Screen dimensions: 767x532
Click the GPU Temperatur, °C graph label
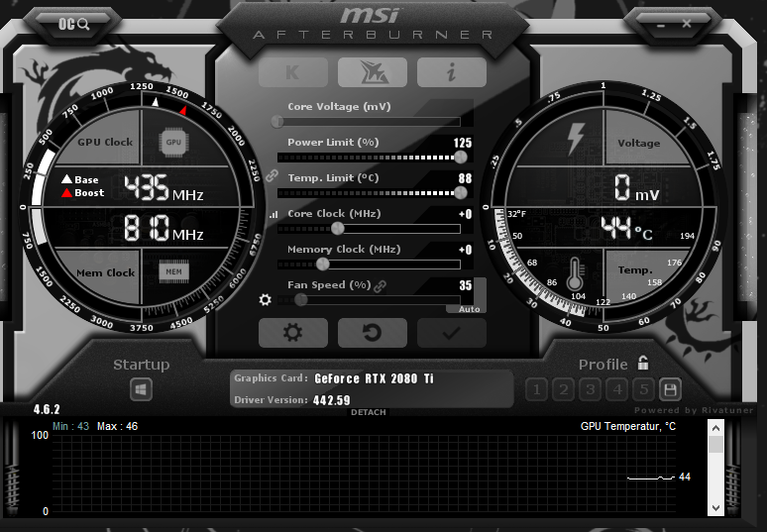pyautogui.click(x=628, y=426)
